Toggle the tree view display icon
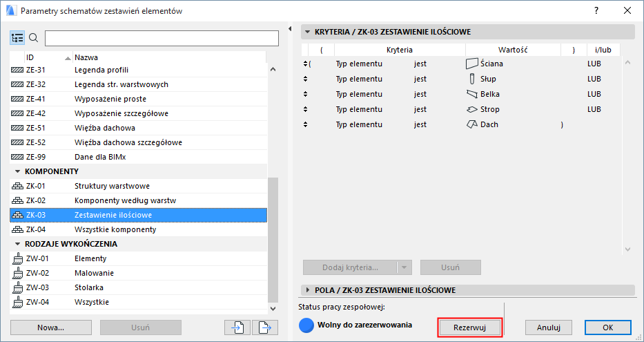This screenshot has height=342, width=644. [x=17, y=38]
